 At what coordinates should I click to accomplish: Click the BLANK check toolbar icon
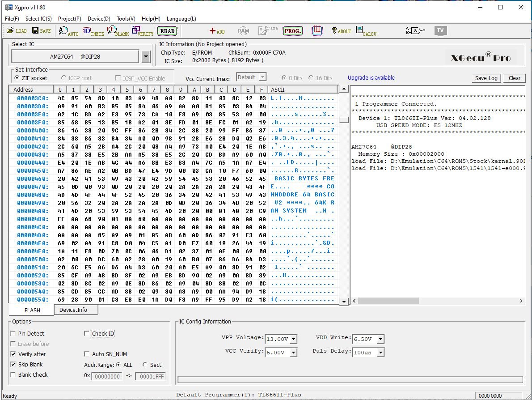pos(118,31)
